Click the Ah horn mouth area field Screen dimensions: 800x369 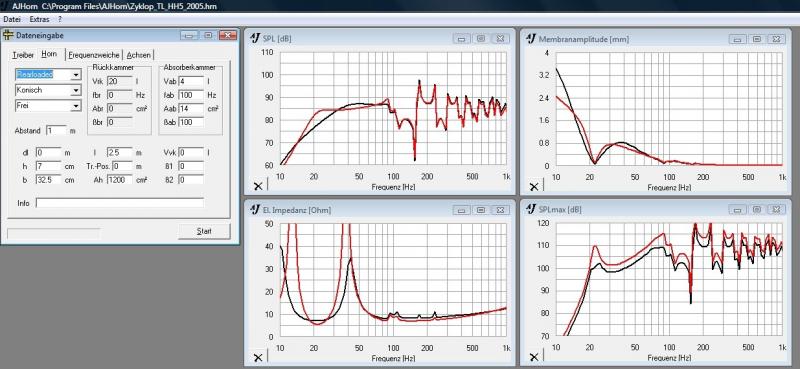pos(120,180)
